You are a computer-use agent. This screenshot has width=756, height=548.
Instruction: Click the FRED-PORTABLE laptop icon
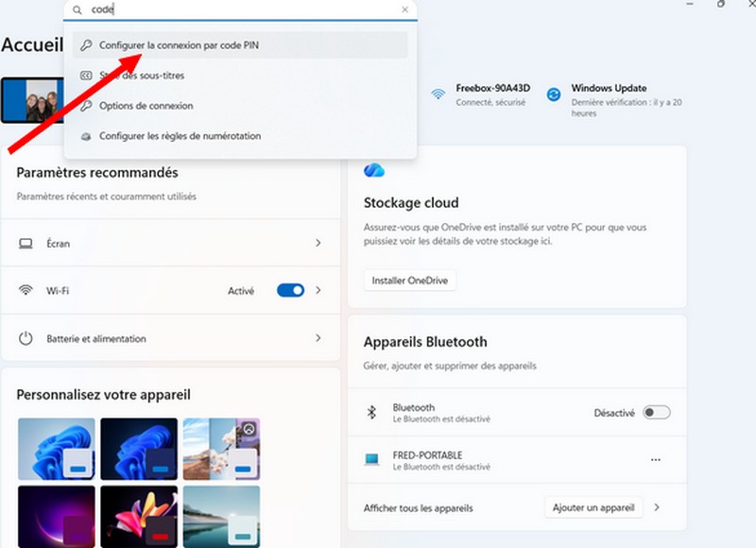pyautogui.click(x=371, y=459)
